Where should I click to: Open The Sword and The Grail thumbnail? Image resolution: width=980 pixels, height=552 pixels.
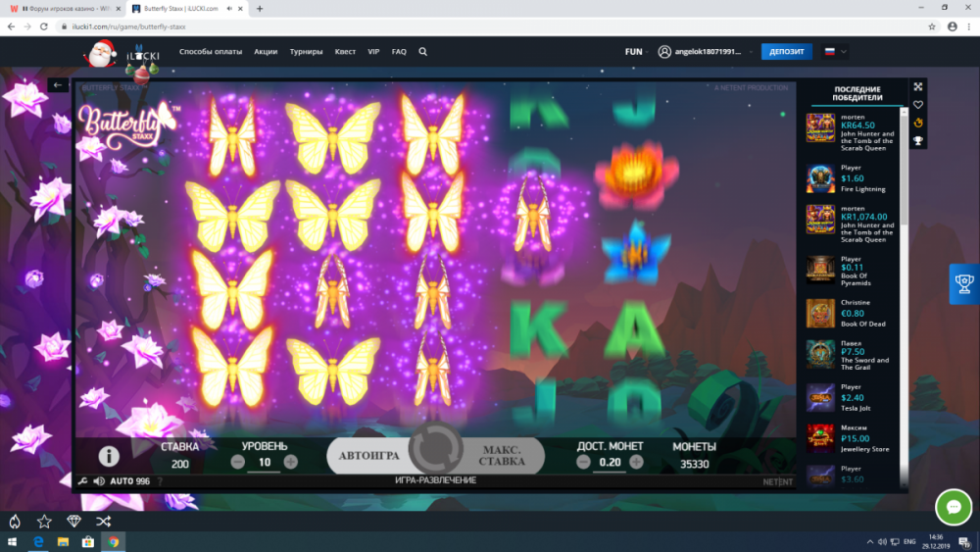[x=820, y=355]
